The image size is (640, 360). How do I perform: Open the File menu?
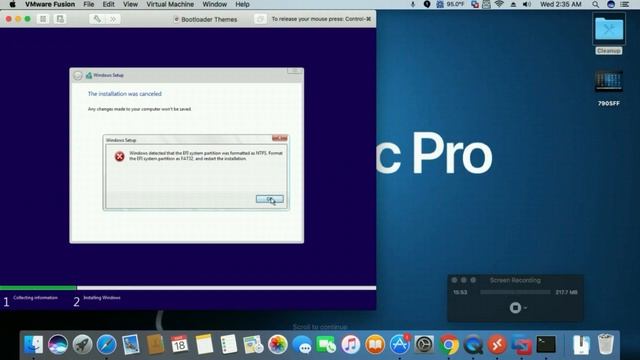click(89, 4)
